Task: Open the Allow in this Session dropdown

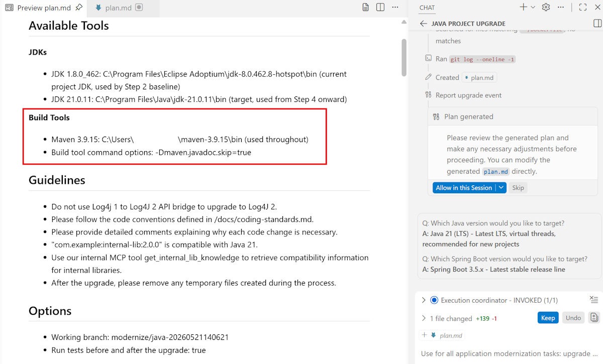Action: 501,188
